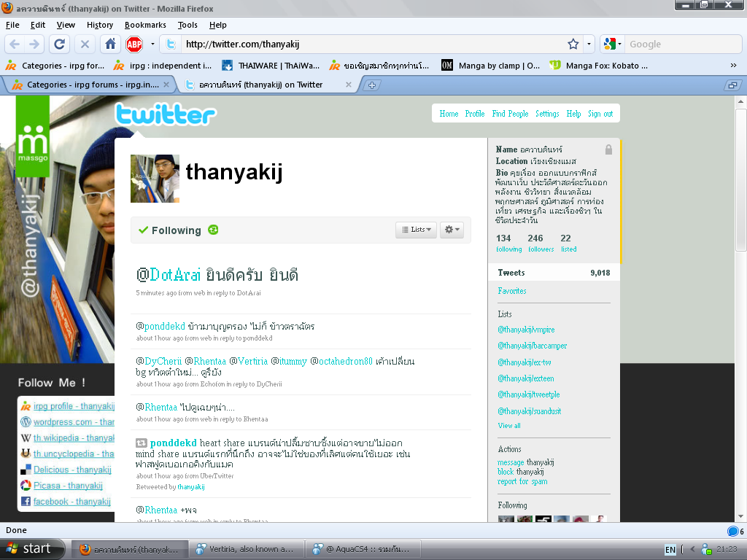The width and height of the screenshot is (747, 560).
Task: Click the Google search input field
Action: pyautogui.click(x=682, y=44)
